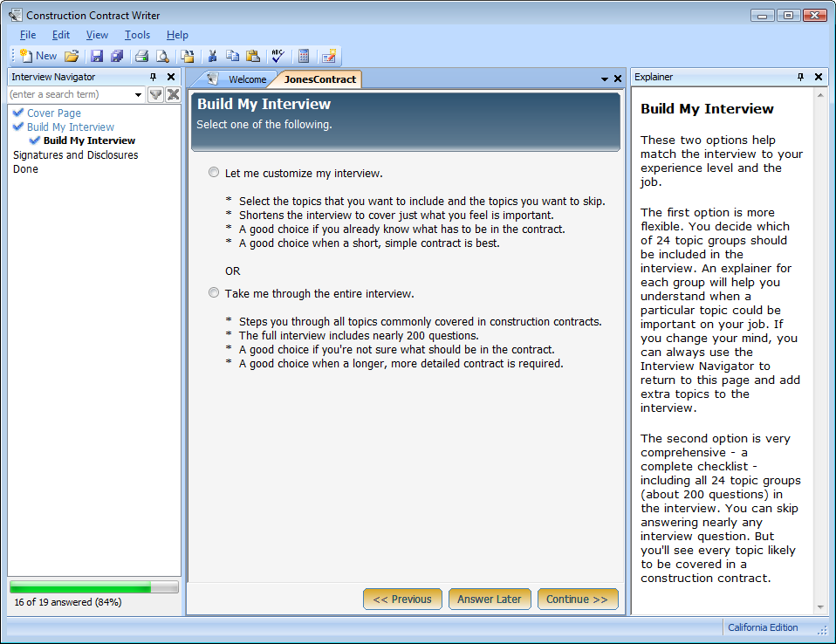Clear the navigator search filter
Screen dimensions: 836x644
coord(174,95)
